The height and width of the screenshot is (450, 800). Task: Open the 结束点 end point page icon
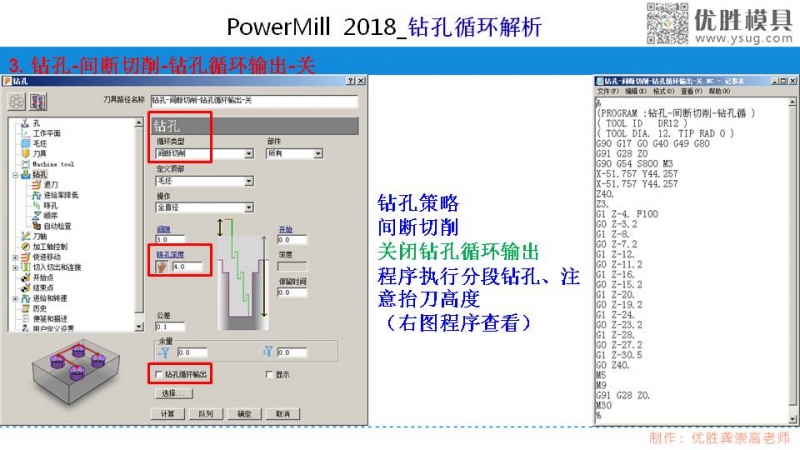[26, 287]
